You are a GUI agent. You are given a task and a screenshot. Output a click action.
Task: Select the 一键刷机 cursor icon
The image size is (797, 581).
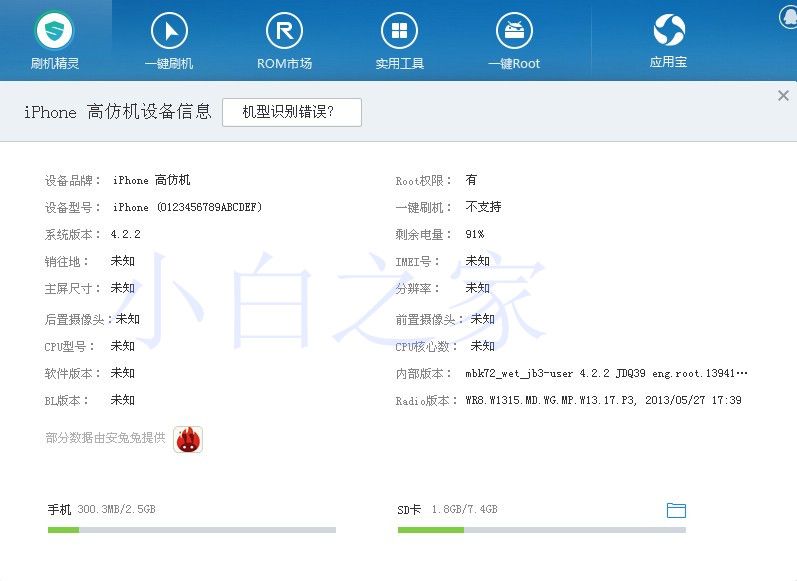point(169,30)
